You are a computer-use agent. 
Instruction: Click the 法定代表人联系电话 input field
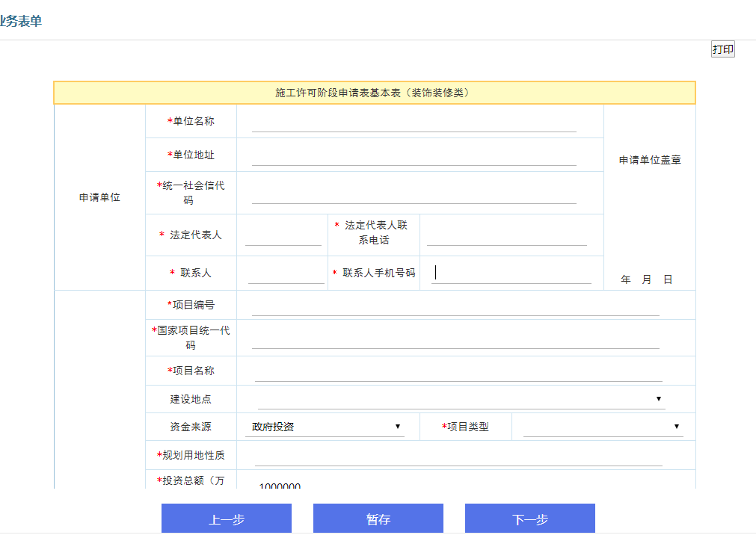(x=507, y=236)
